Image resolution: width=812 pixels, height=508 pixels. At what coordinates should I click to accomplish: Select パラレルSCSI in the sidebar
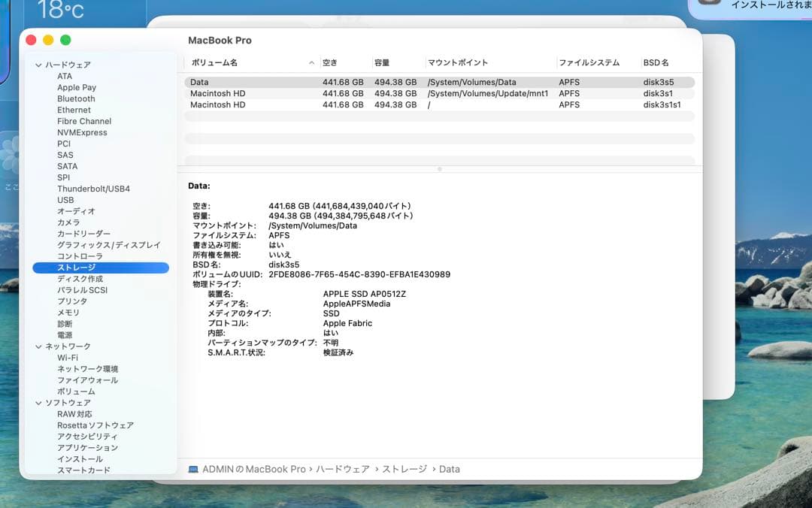(x=83, y=290)
